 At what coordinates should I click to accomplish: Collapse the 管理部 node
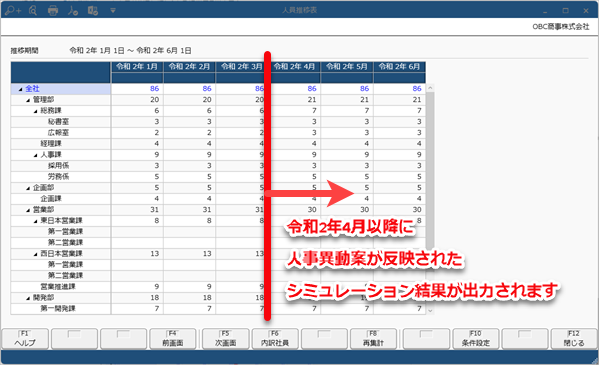click(28, 100)
